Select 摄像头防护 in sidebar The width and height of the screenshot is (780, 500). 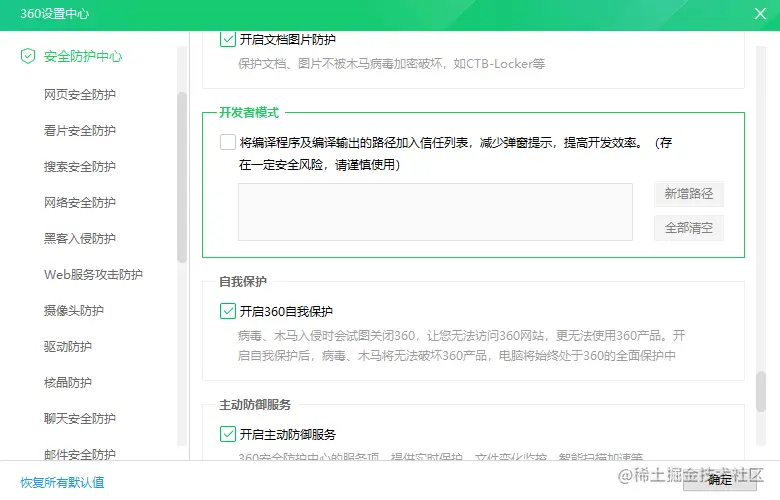pyautogui.click(x=74, y=310)
